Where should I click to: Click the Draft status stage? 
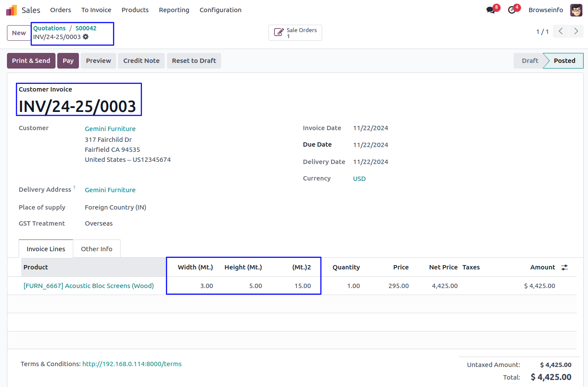[529, 61]
